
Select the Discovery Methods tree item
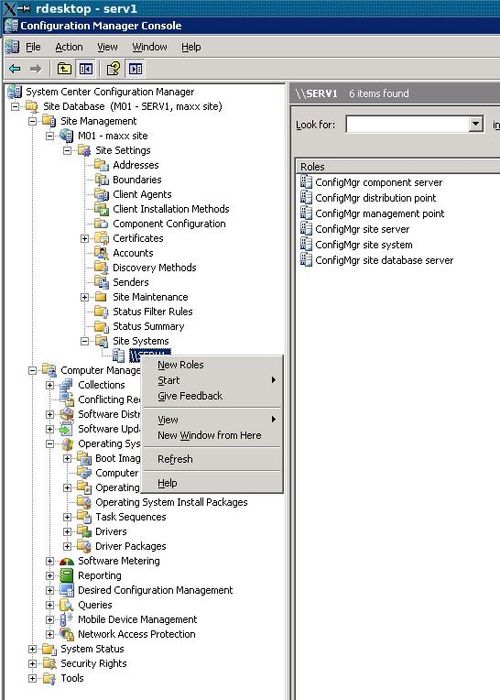coord(154,268)
